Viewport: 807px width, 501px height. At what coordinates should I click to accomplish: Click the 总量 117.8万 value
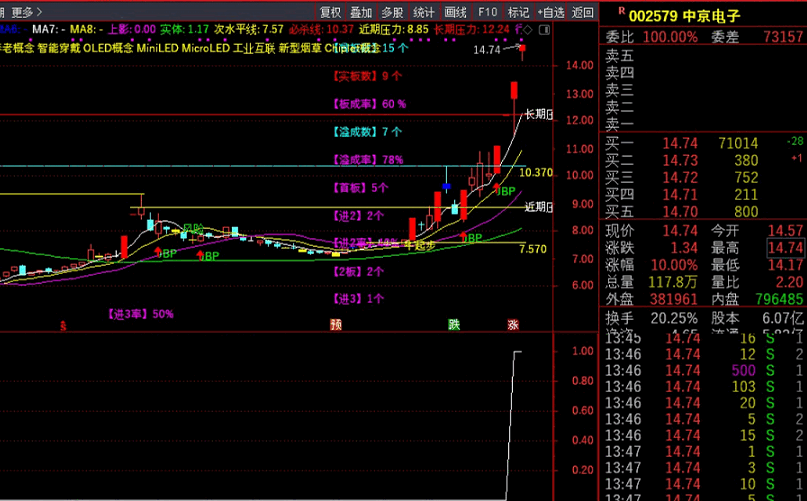pos(673,282)
